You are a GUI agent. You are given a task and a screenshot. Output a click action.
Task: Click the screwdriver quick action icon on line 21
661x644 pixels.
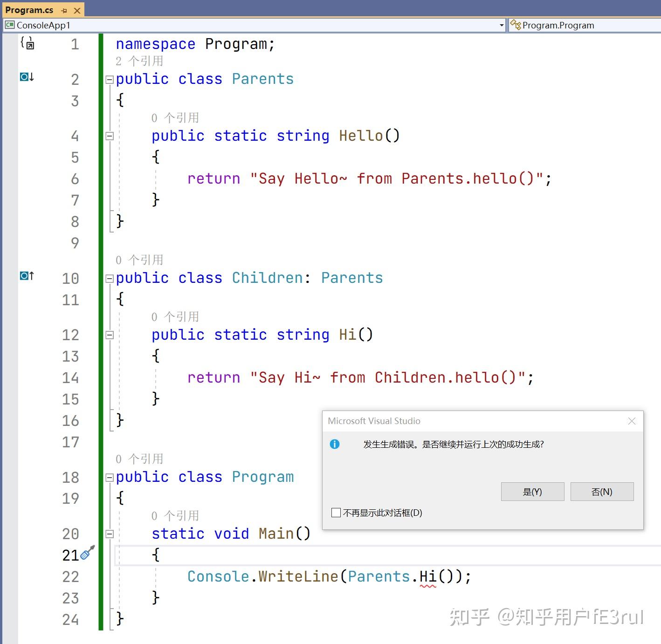click(x=88, y=552)
